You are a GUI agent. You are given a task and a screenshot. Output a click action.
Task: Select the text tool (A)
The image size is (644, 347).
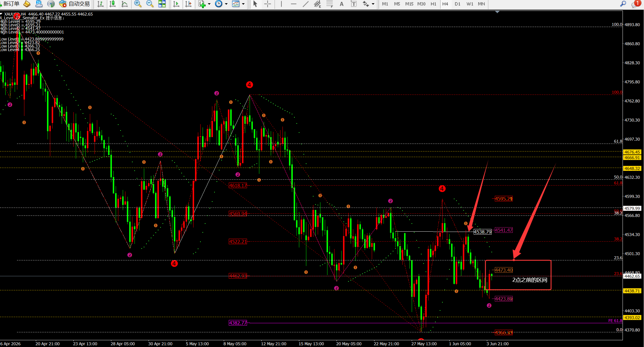342,4
